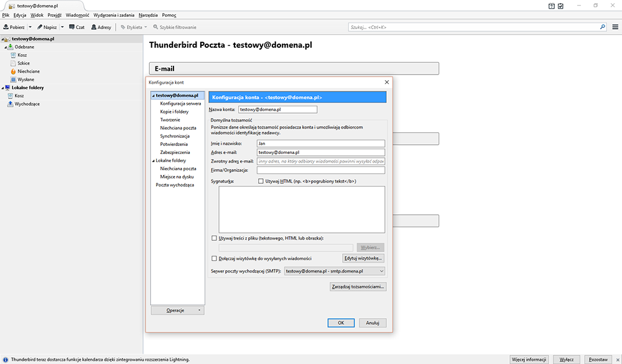Screen dimensions: 622x364
Task: Select Poczta wychodząca in dialog tree
Action: coord(175,185)
